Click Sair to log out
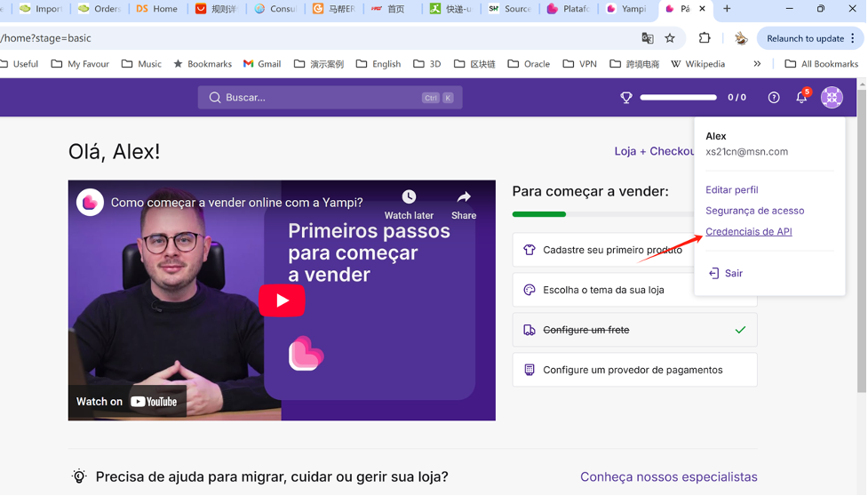 [x=726, y=274]
